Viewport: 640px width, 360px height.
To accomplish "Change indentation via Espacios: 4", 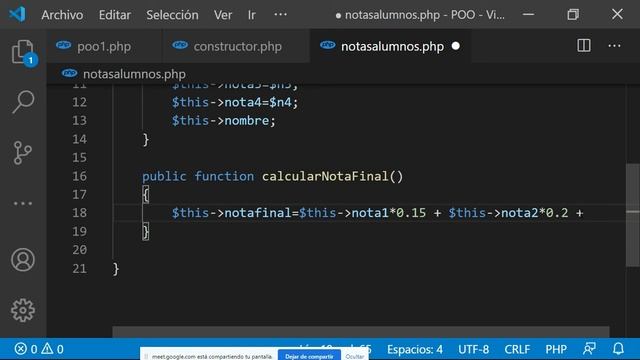I will [415, 349].
